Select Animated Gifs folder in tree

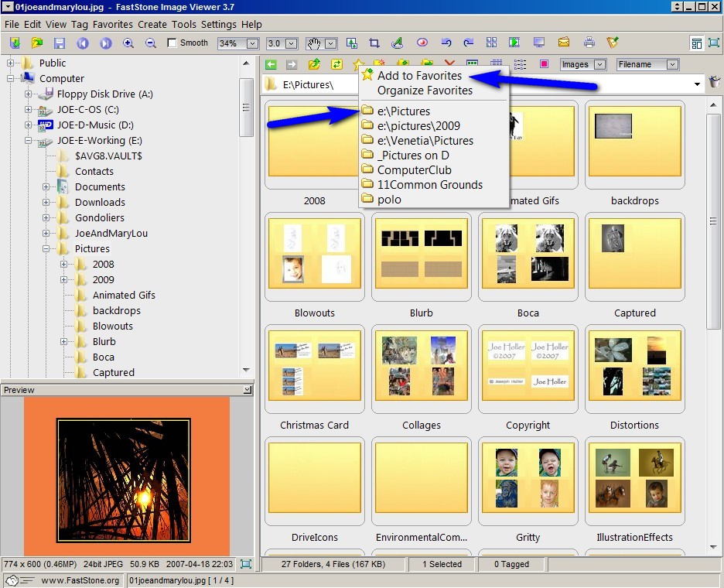point(124,295)
